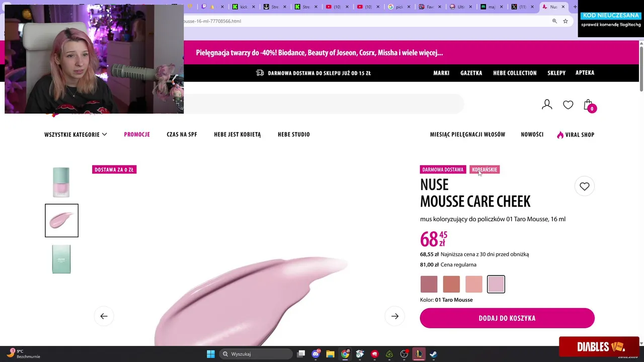Show the next product image arrow
The image size is (644, 362).
coord(395,316)
